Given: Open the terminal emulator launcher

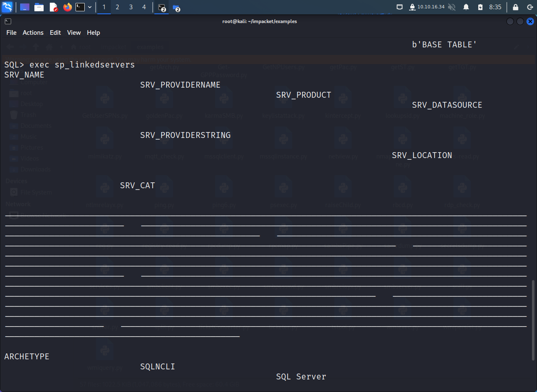Looking at the screenshot, I should (x=80, y=7).
